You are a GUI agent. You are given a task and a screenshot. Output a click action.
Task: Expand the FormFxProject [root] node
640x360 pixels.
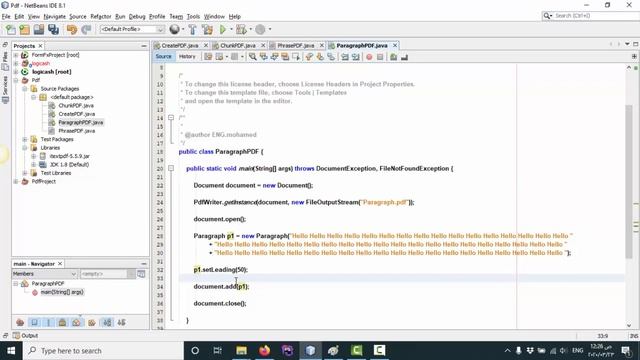pyautogui.click(x=16, y=55)
